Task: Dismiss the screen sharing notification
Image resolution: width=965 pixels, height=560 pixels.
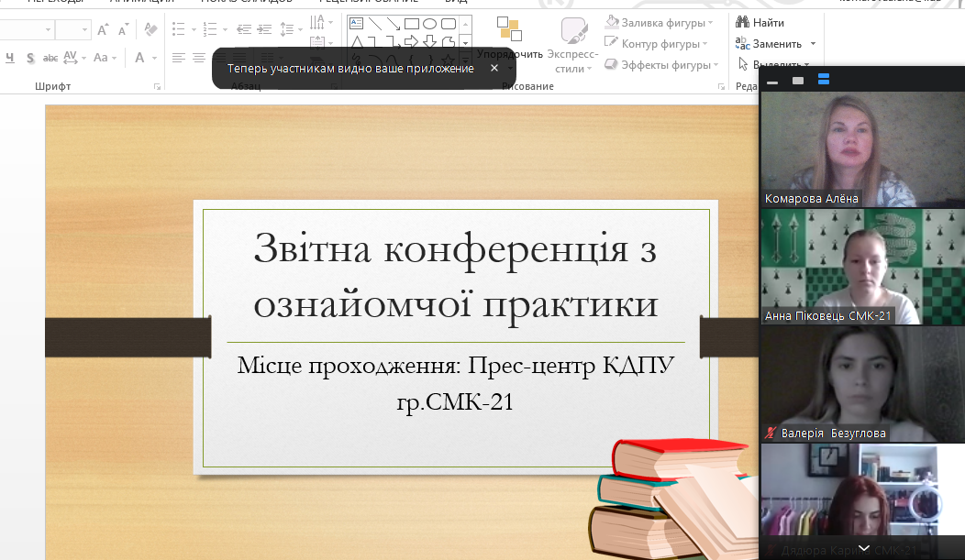Action: pos(494,68)
